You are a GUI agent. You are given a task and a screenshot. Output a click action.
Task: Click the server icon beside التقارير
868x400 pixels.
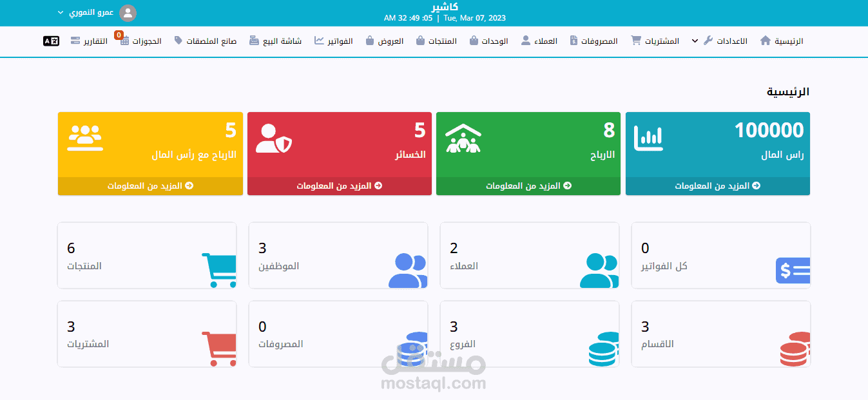[x=75, y=41]
